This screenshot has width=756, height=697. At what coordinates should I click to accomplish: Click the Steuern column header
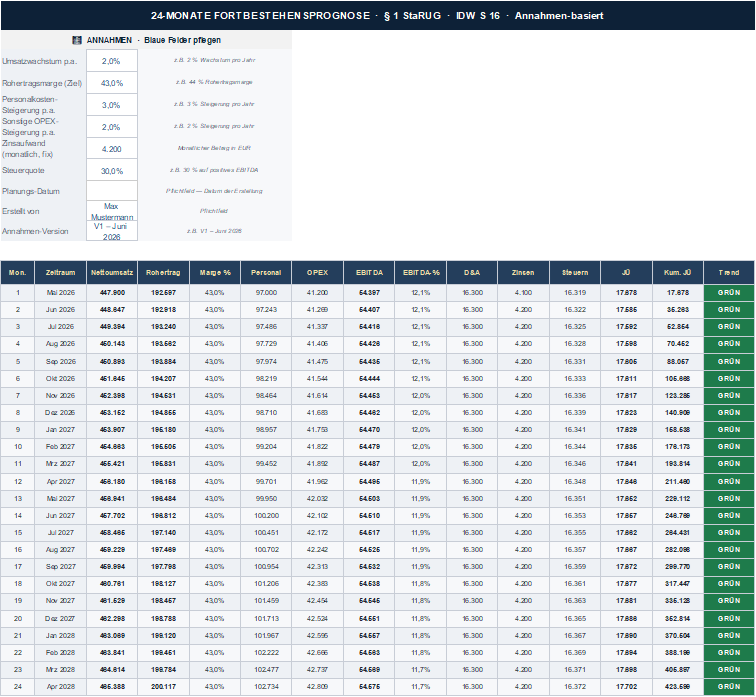tap(575, 272)
